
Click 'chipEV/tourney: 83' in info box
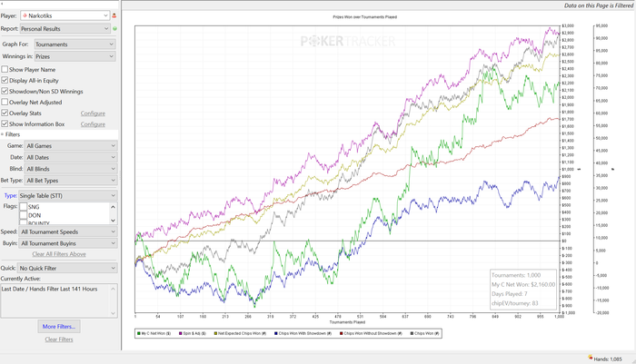515,303
